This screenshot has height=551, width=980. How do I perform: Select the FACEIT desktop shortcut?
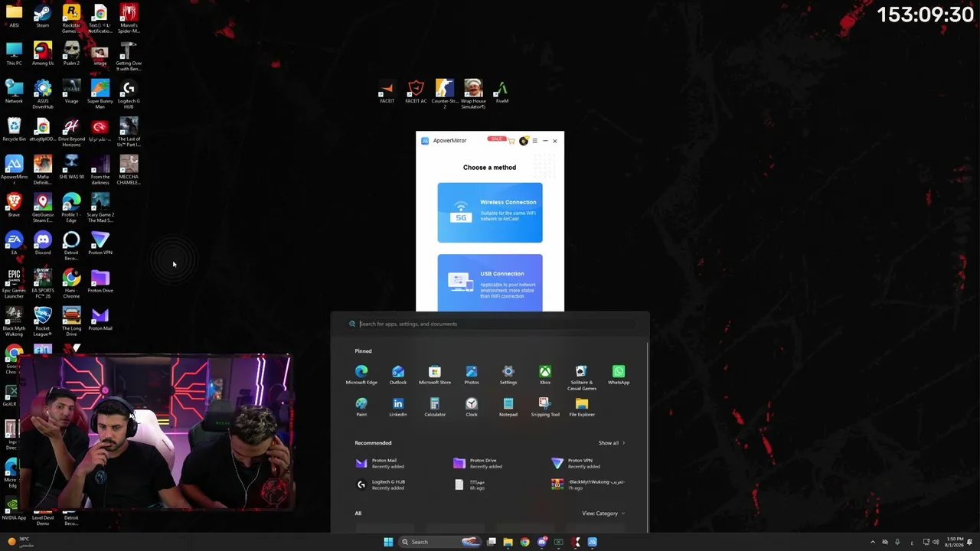(387, 92)
